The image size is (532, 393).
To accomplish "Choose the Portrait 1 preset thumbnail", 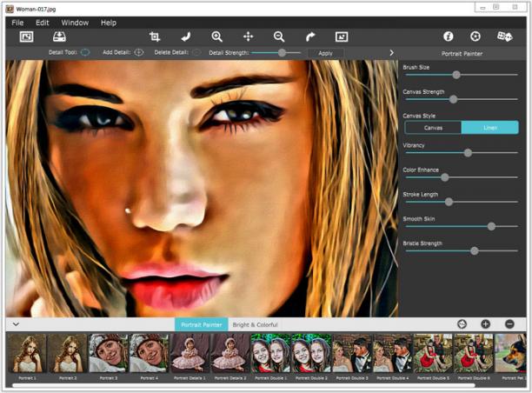I will coord(27,353).
